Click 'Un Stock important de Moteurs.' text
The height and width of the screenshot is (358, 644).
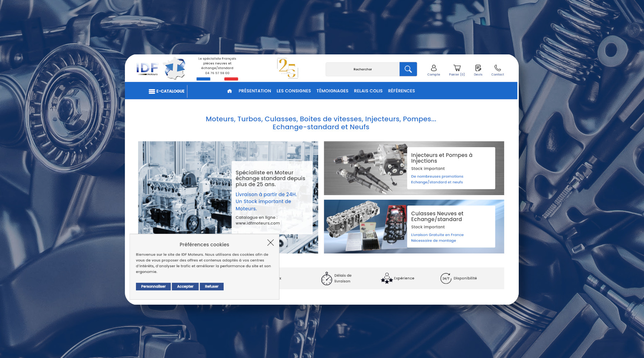point(263,205)
